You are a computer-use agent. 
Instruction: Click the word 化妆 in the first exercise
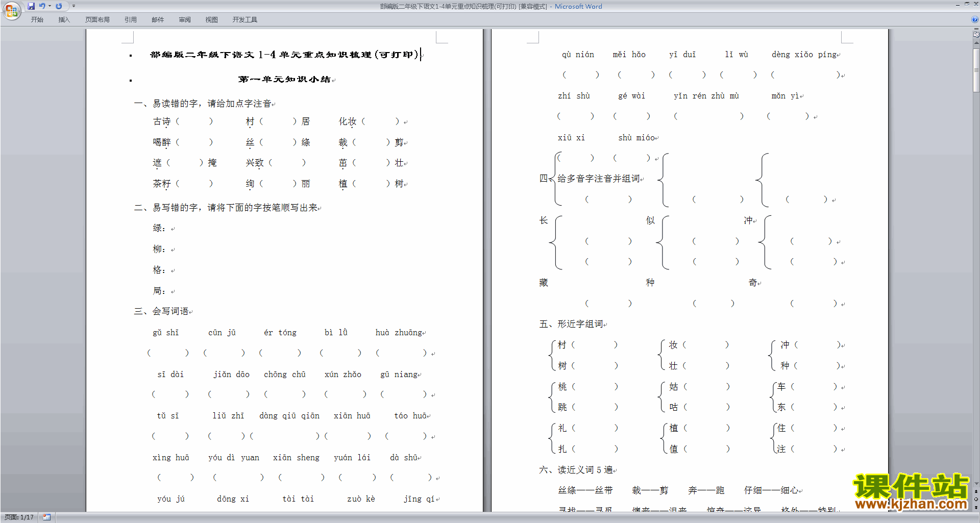pos(348,121)
